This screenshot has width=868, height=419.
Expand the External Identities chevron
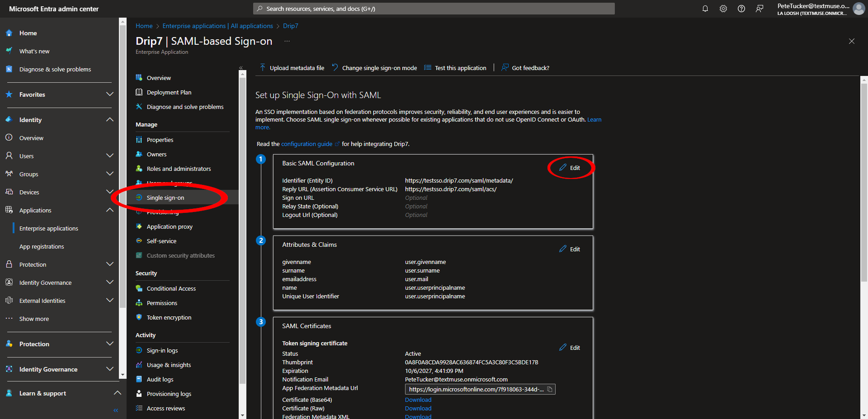click(x=109, y=300)
